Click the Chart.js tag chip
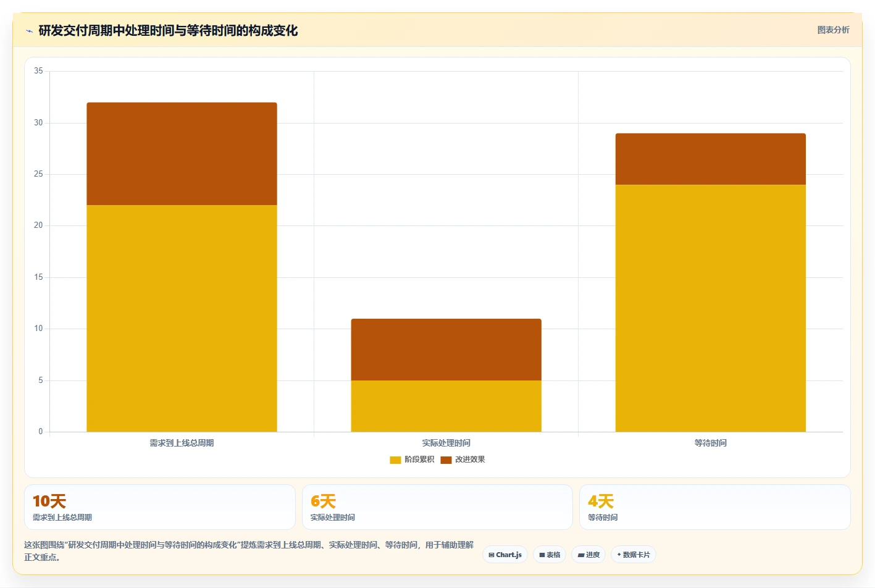Image resolution: width=875 pixels, height=588 pixels. click(x=505, y=555)
